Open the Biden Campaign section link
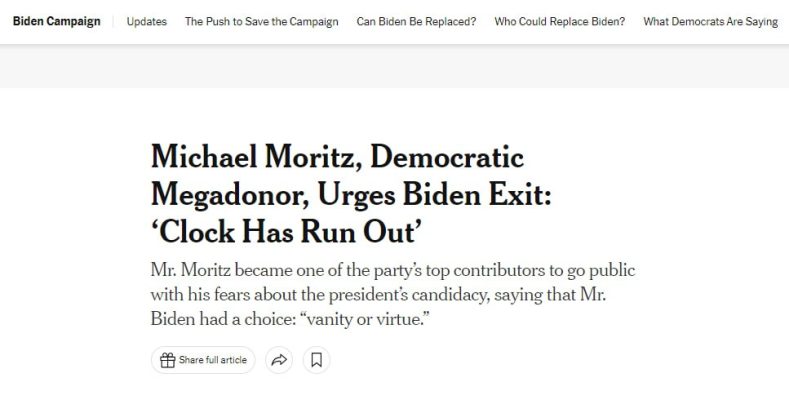789x400 pixels. (x=56, y=22)
